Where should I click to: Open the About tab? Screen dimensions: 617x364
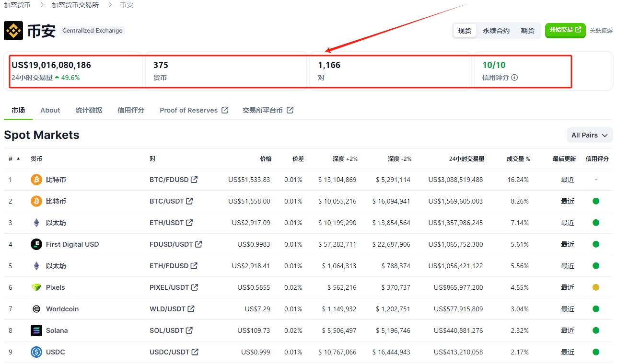tap(50, 110)
